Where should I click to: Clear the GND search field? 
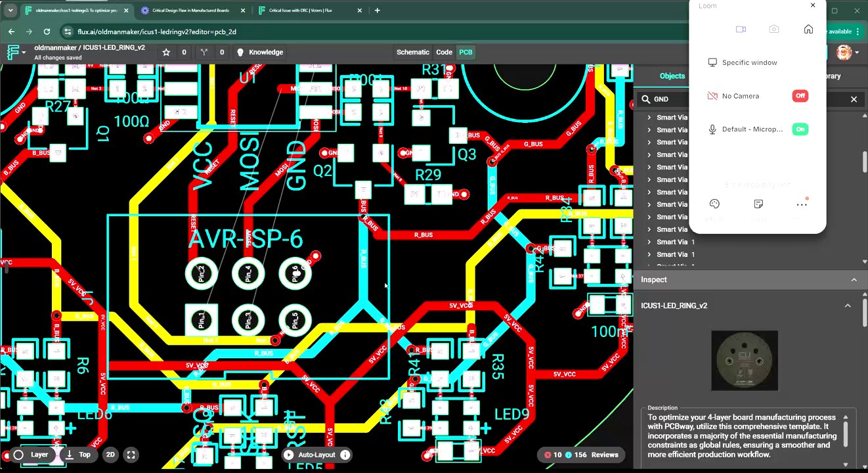pyautogui.click(x=854, y=99)
